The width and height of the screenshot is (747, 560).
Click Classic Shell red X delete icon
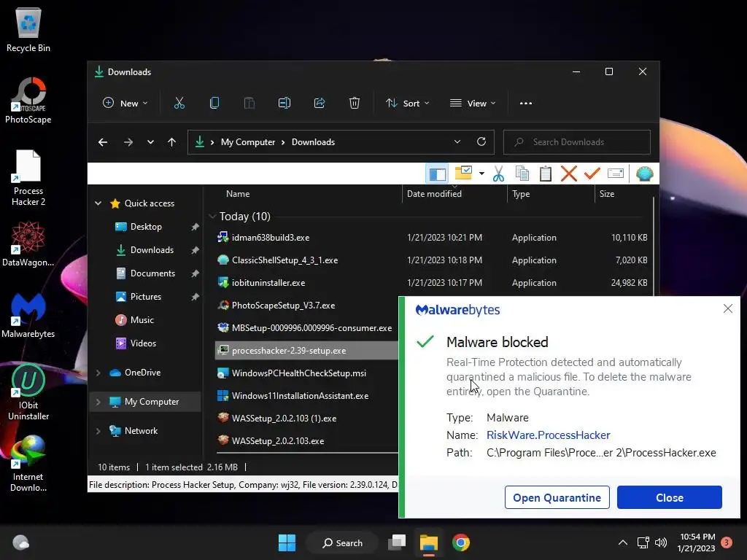[569, 174]
